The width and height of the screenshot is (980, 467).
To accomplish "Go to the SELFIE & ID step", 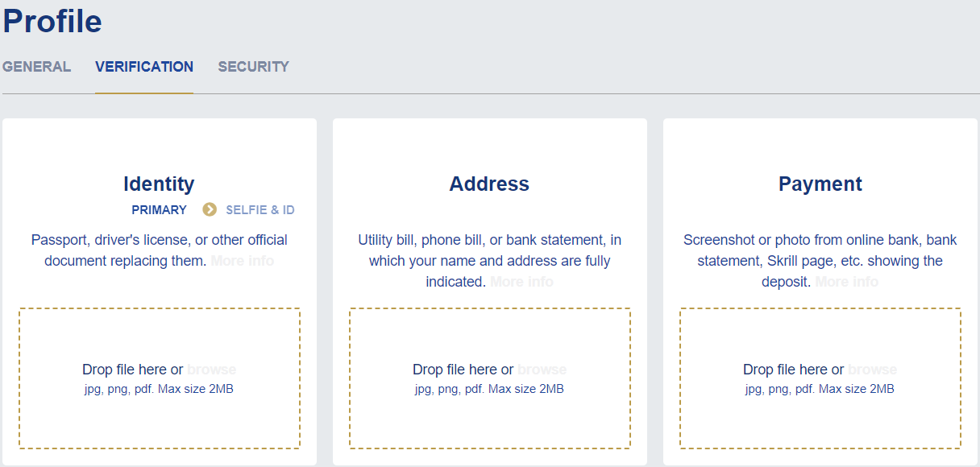I will tap(260, 210).
